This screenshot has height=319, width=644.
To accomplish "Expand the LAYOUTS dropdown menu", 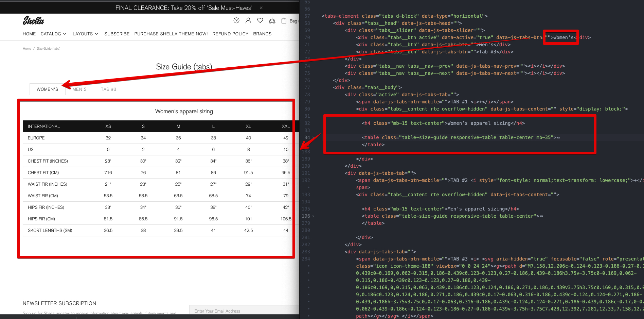I will (85, 34).
